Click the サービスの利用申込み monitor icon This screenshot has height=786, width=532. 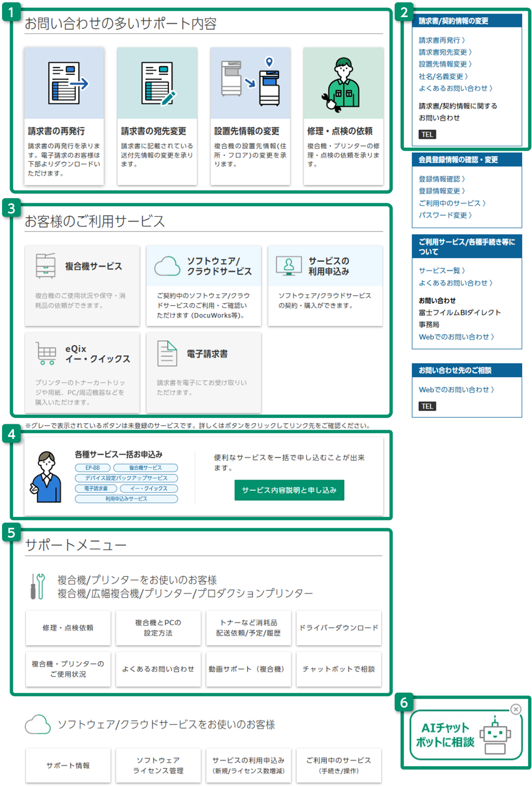[288, 265]
